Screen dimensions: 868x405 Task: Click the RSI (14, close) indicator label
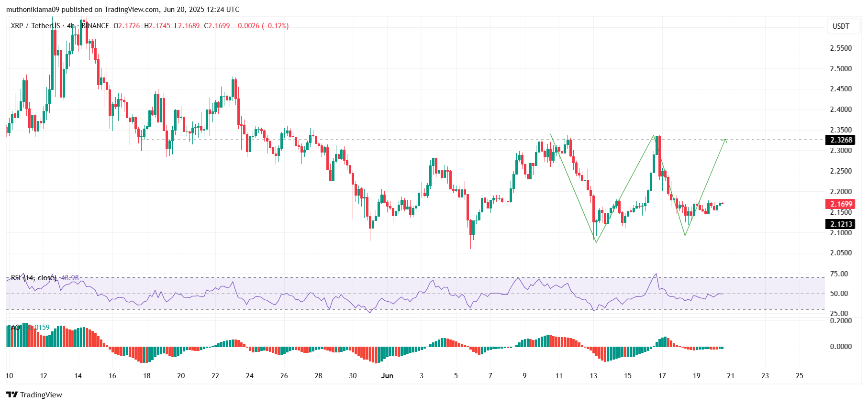pyautogui.click(x=33, y=278)
